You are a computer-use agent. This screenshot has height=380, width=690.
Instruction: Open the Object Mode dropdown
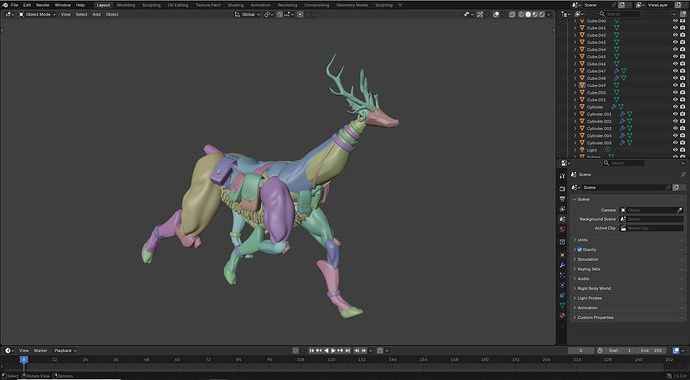tap(37, 14)
